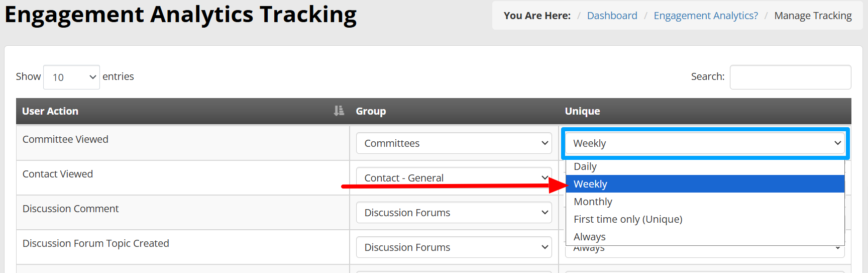Open the Show entries count dropdown
Screen dimensions: 868x273
(x=71, y=77)
